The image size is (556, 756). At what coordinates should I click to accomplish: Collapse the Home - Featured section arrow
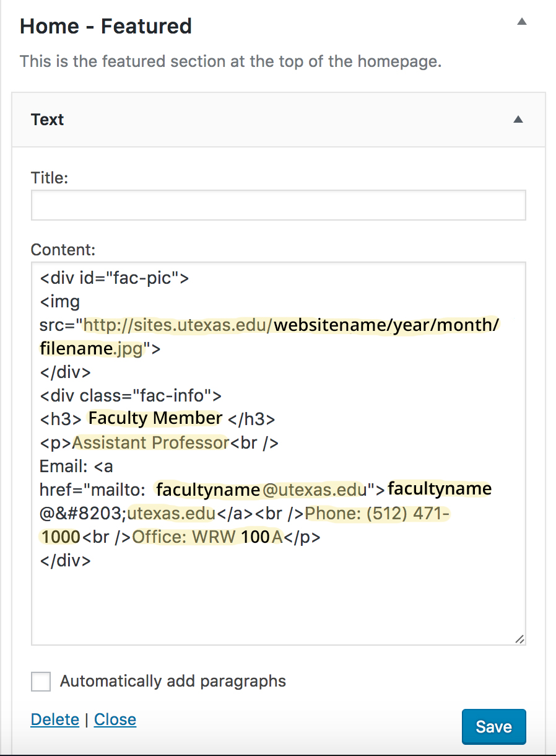[522, 22]
